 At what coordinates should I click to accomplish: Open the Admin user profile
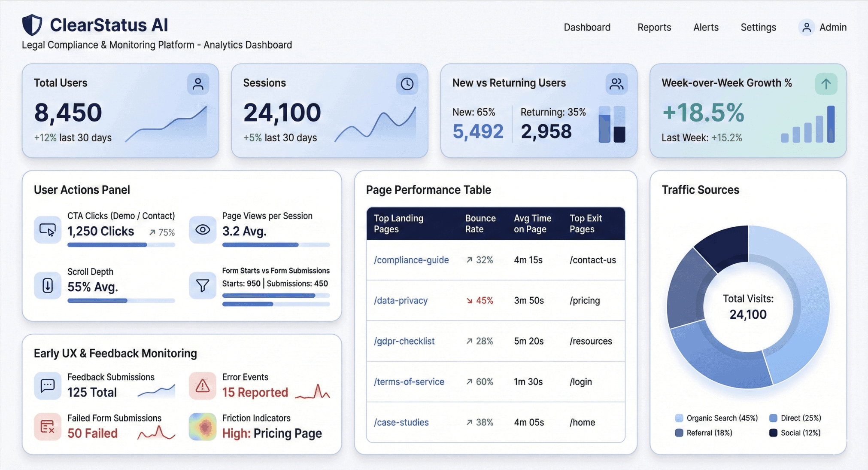point(822,27)
